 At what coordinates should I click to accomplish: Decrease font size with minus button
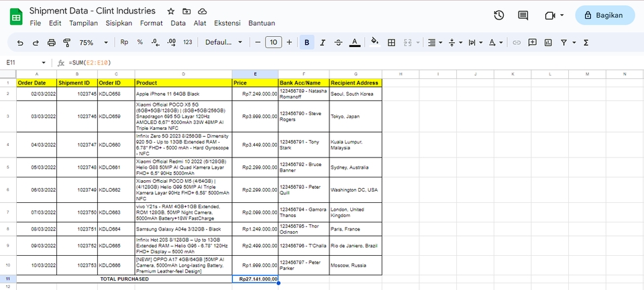click(x=258, y=42)
